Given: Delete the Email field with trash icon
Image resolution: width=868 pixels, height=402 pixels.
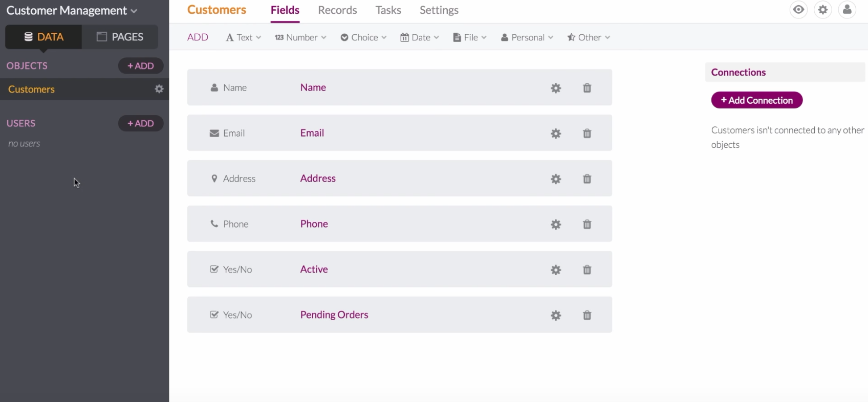Looking at the screenshot, I should tap(587, 133).
